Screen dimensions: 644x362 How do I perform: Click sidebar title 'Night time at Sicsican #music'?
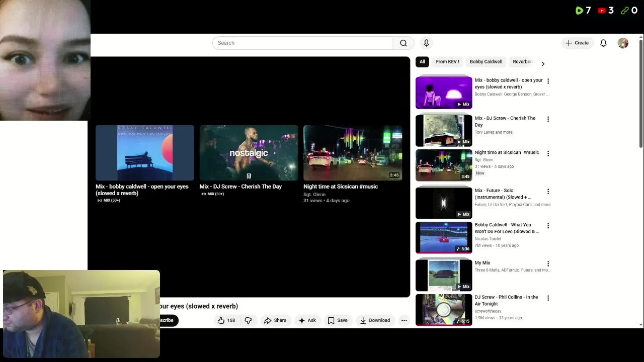click(507, 152)
